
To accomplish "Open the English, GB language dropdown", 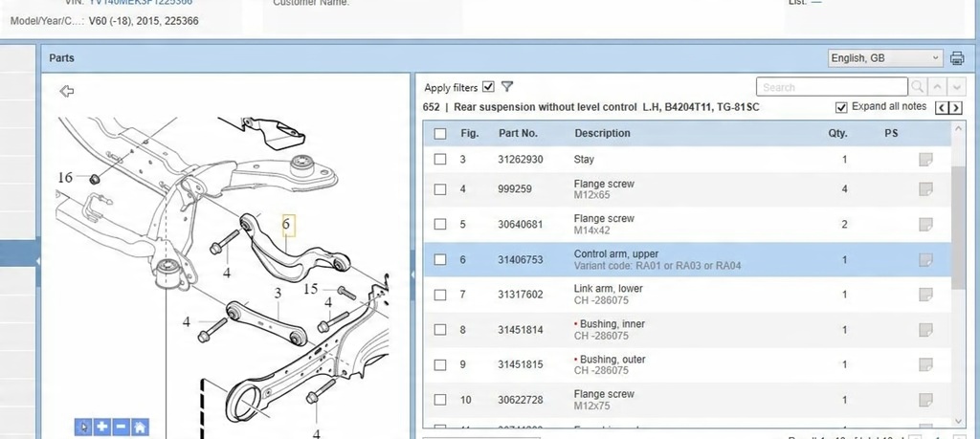I will point(885,58).
